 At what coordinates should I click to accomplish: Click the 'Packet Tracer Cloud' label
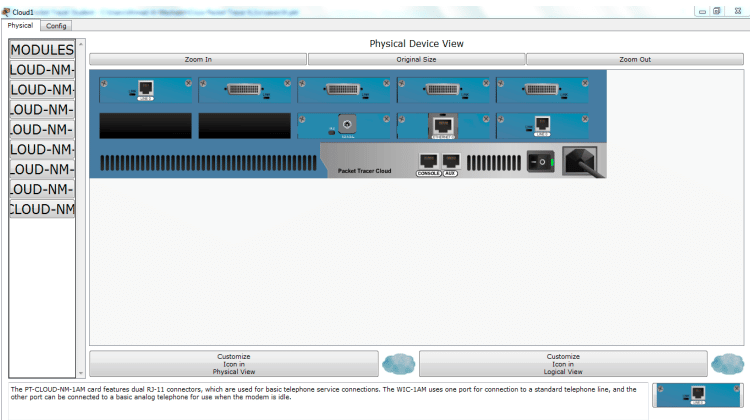pos(364,171)
